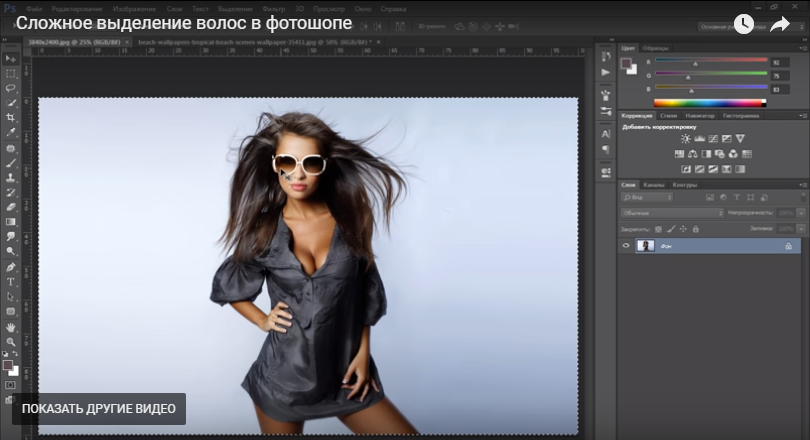The height and width of the screenshot is (440, 810).
Task: Click the ПОКАЗАТЬ ДРУГИЕ ВИДЕО button
Action: pos(98,409)
